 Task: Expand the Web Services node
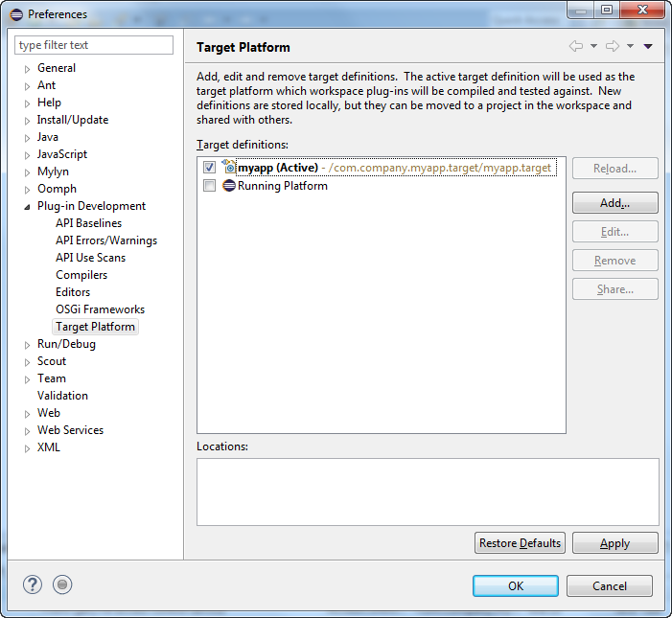click(x=27, y=431)
